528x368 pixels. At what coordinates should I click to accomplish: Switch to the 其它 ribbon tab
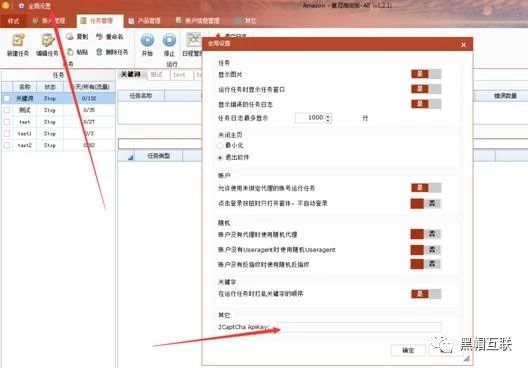pyautogui.click(x=245, y=21)
